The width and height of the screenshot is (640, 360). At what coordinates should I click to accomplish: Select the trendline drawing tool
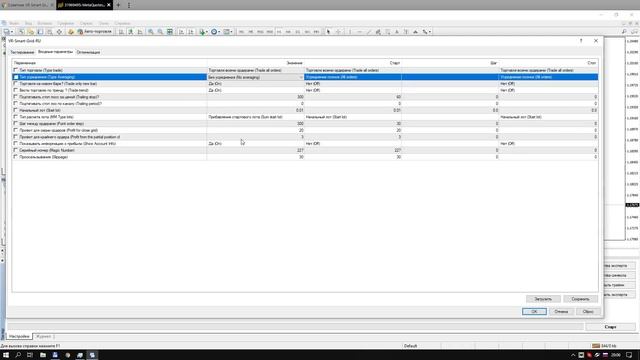click(x=369, y=32)
